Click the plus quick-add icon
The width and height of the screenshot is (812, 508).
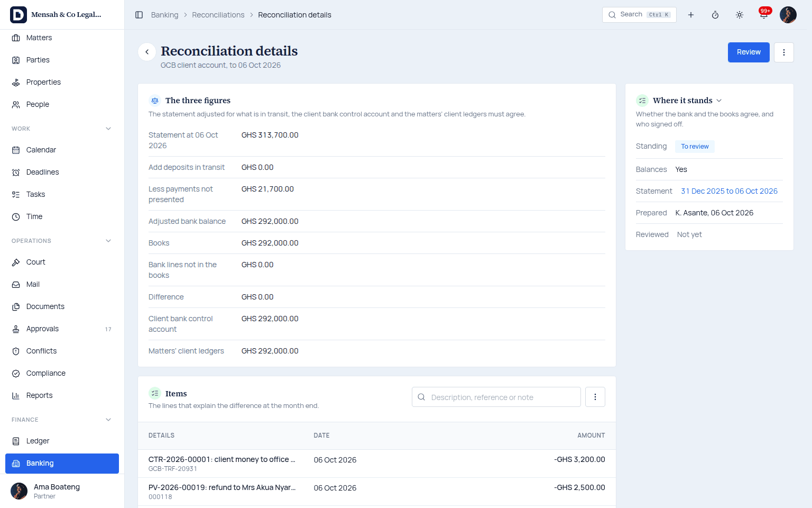tap(691, 15)
